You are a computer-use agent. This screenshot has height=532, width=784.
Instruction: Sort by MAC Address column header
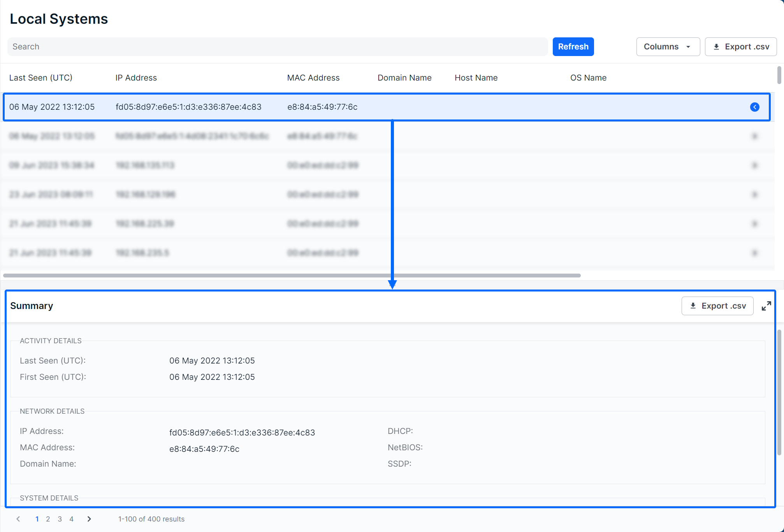[313, 78]
